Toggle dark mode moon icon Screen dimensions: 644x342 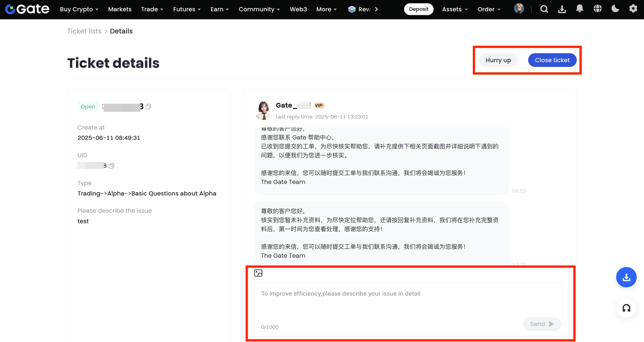click(x=615, y=9)
